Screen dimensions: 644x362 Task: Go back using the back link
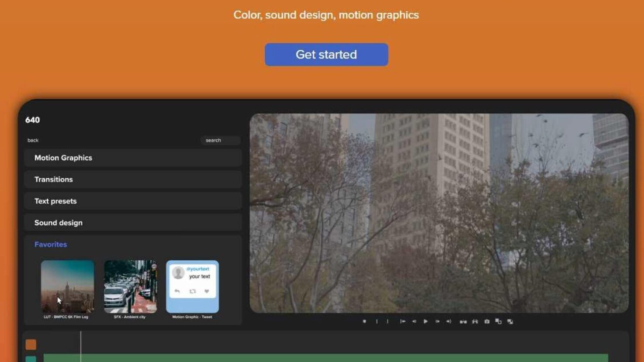coord(33,140)
